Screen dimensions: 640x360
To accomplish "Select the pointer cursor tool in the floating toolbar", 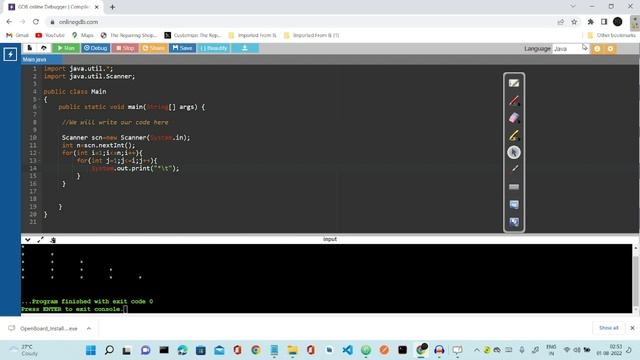I will (x=514, y=152).
